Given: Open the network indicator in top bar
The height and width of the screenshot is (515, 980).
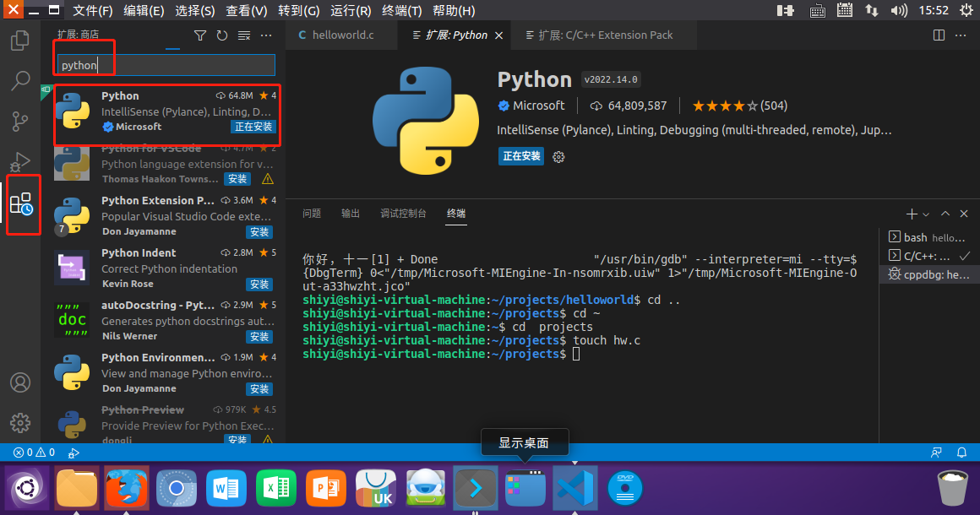Looking at the screenshot, I should point(871,11).
